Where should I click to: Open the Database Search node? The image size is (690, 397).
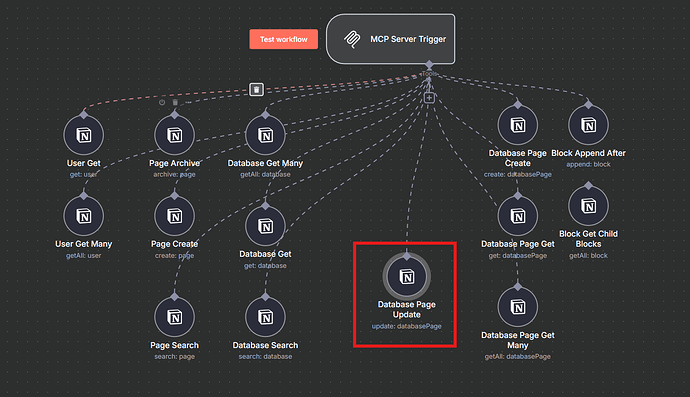(265, 317)
